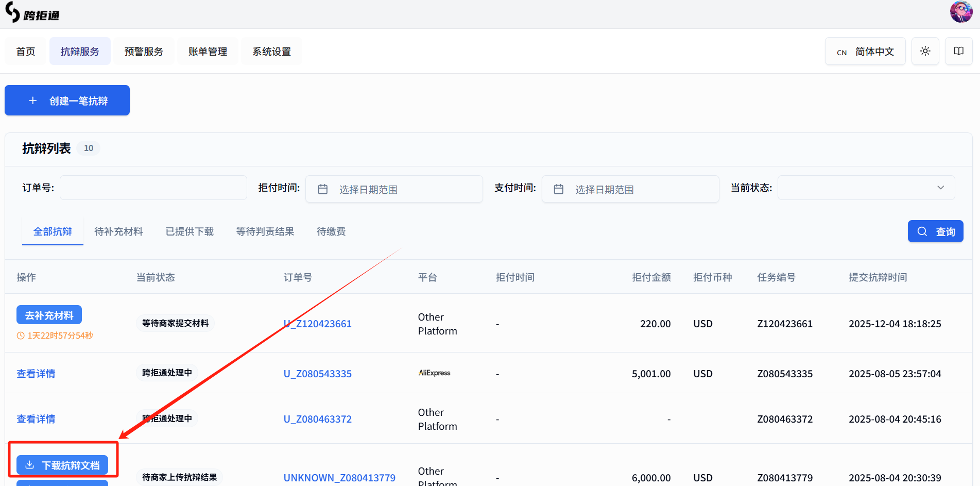Click the 提交抗辩时间 column header
The image size is (980, 486).
pyautogui.click(x=878, y=277)
